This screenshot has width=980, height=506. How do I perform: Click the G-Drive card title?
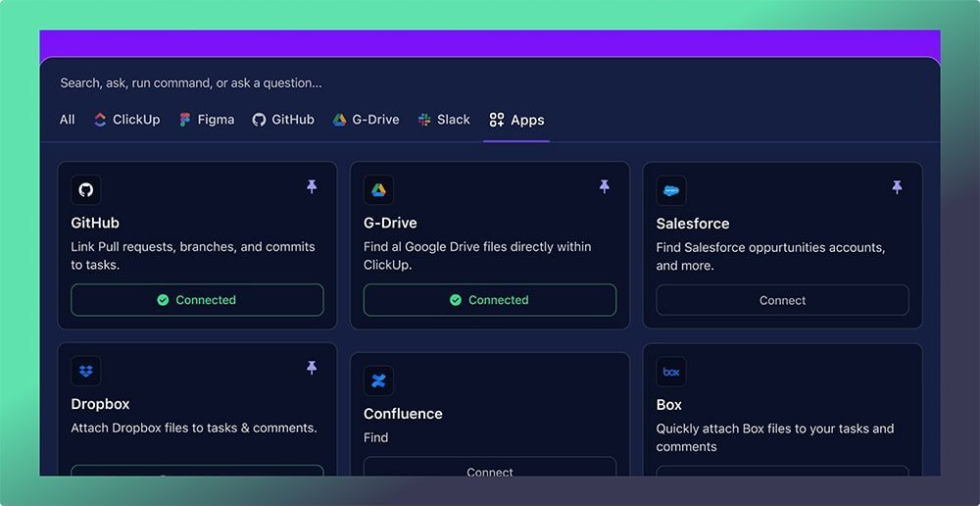point(390,223)
